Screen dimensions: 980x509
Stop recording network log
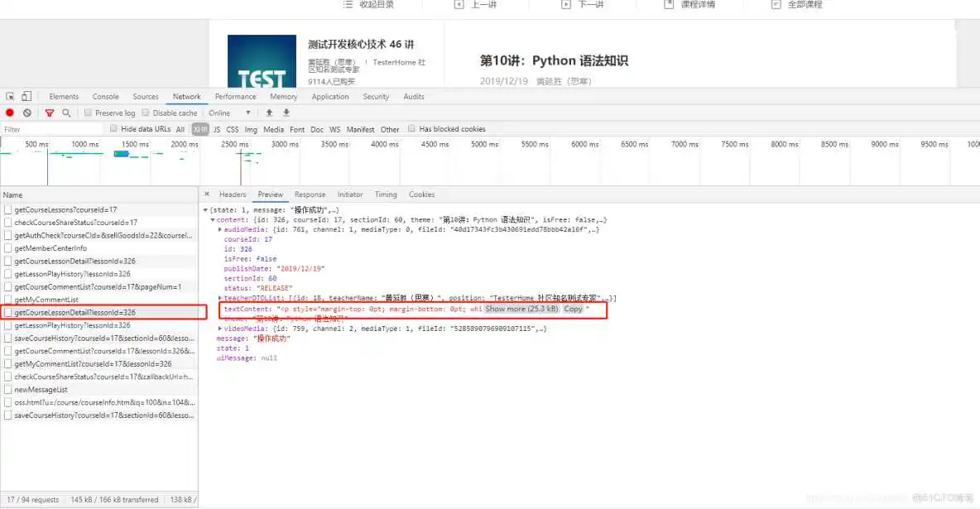10,113
